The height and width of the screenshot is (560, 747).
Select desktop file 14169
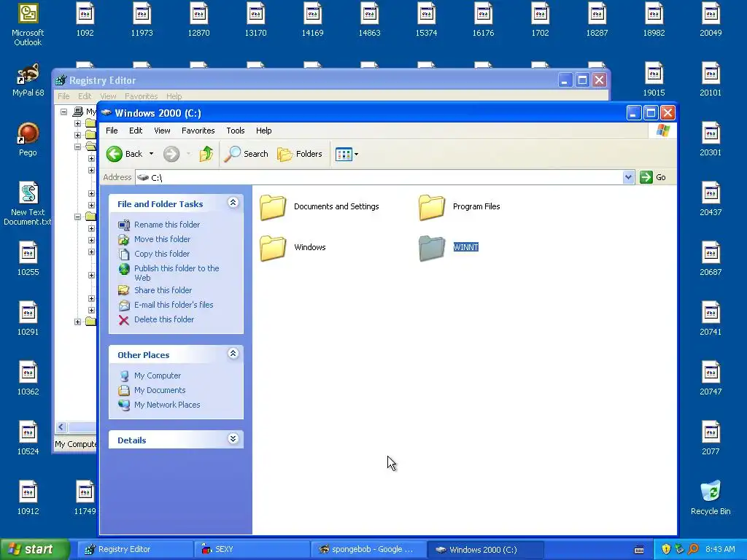point(312,20)
